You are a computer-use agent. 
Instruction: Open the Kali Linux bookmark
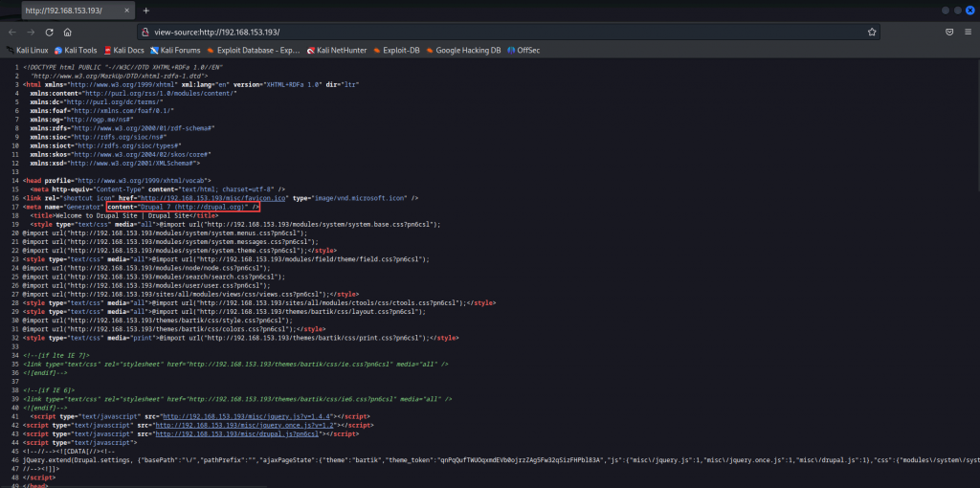pyautogui.click(x=28, y=50)
